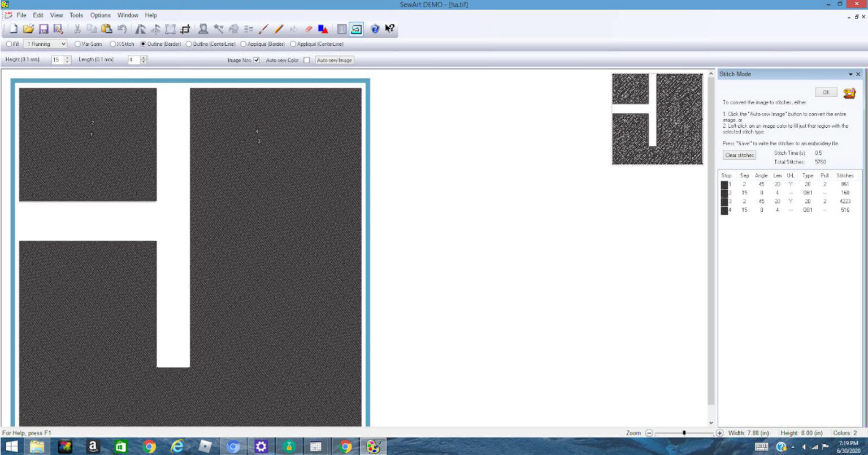Open the '1 Running' stitch dropdown

45,44
